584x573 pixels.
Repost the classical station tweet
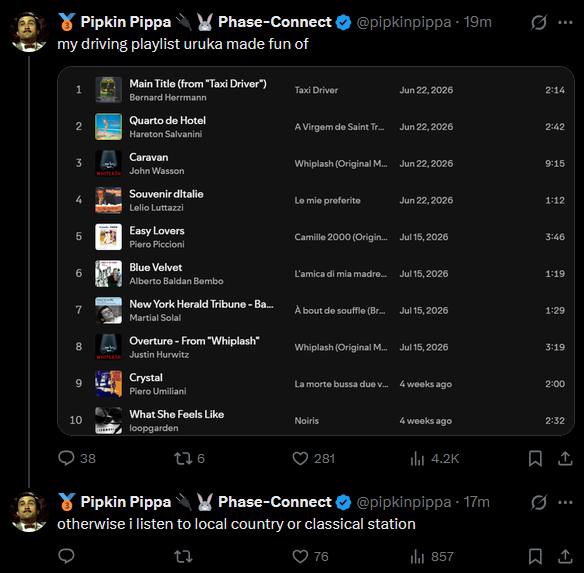[183, 556]
